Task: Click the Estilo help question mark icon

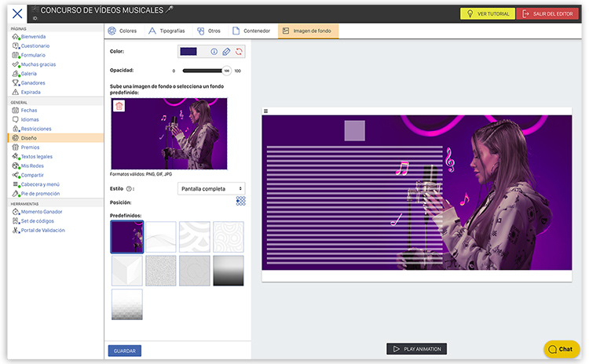Action: (129, 189)
